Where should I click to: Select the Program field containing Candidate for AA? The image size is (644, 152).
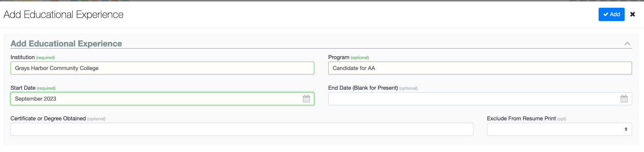point(480,68)
